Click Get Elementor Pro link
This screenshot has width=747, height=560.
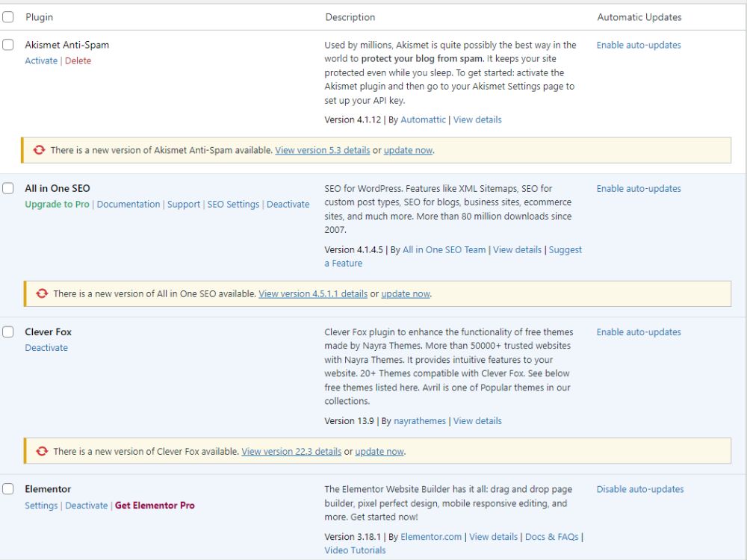coord(155,505)
